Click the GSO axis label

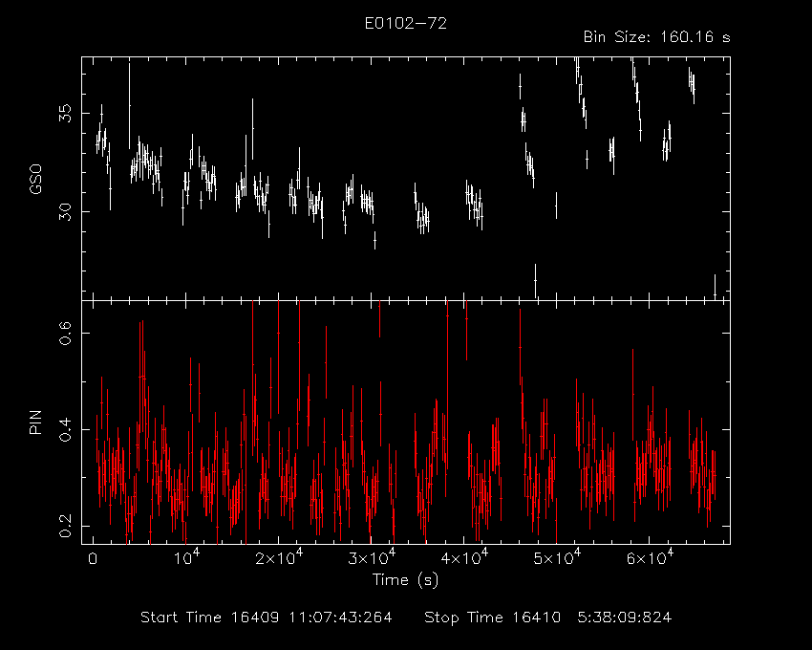pyautogui.click(x=35, y=180)
